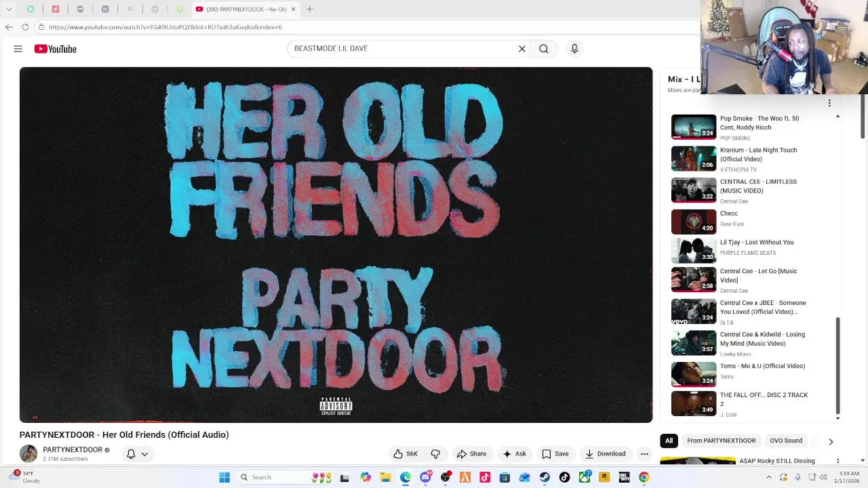This screenshot has height=488, width=868.
Task: Dislike the video with thumbs down
Action: click(435, 454)
